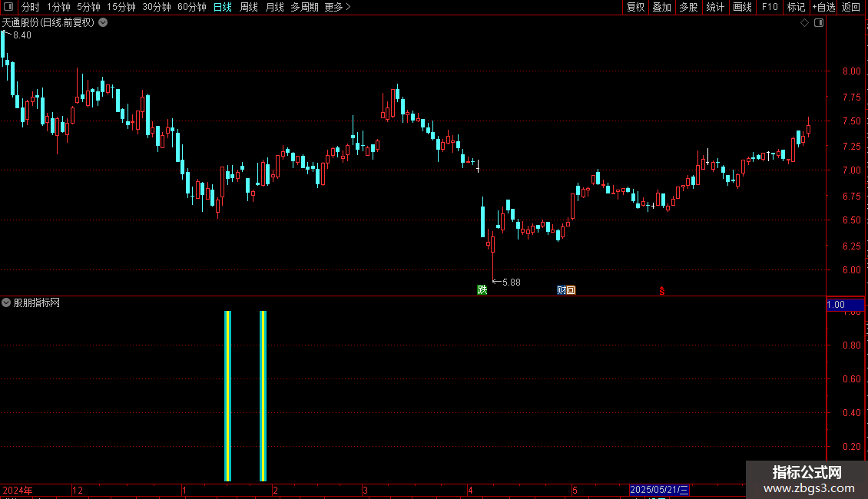Select the 30分钟 period

pyautogui.click(x=157, y=7)
